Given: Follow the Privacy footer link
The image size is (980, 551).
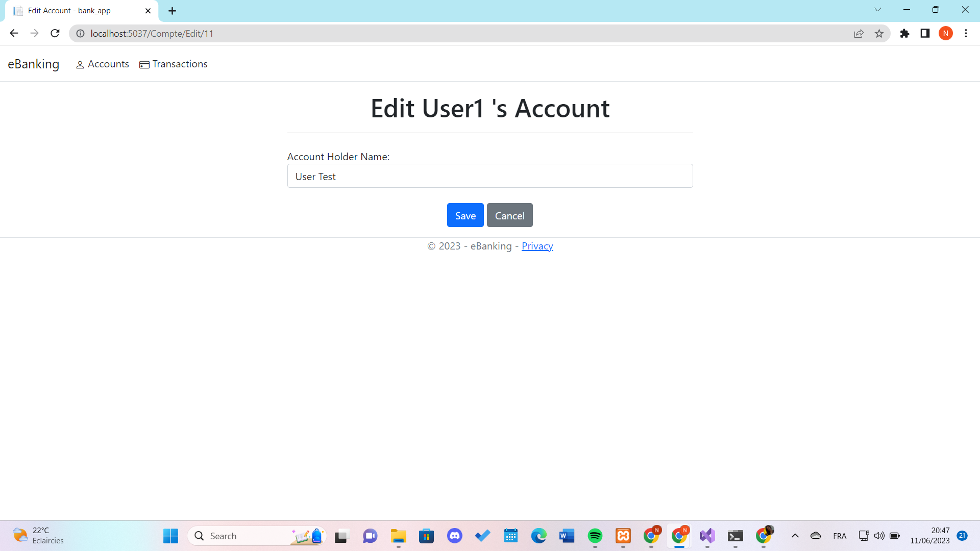Looking at the screenshot, I should click(537, 246).
